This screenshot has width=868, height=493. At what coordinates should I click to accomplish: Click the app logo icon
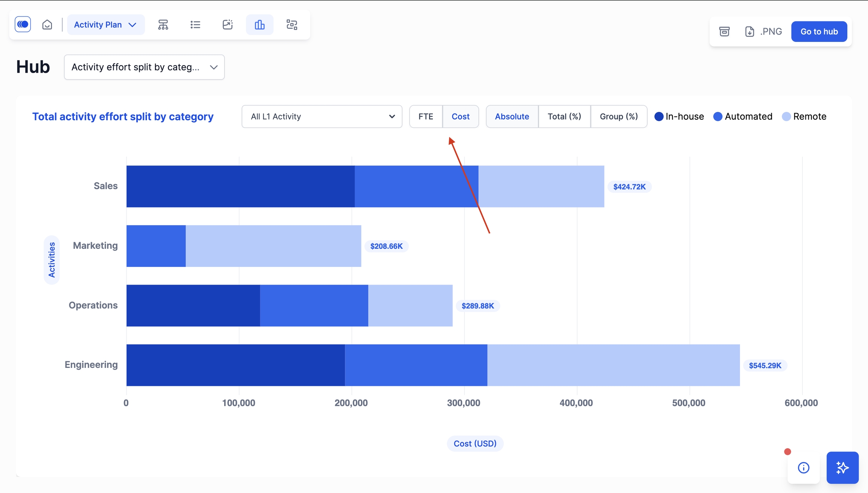pyautogui.click(x=23, y=24)
